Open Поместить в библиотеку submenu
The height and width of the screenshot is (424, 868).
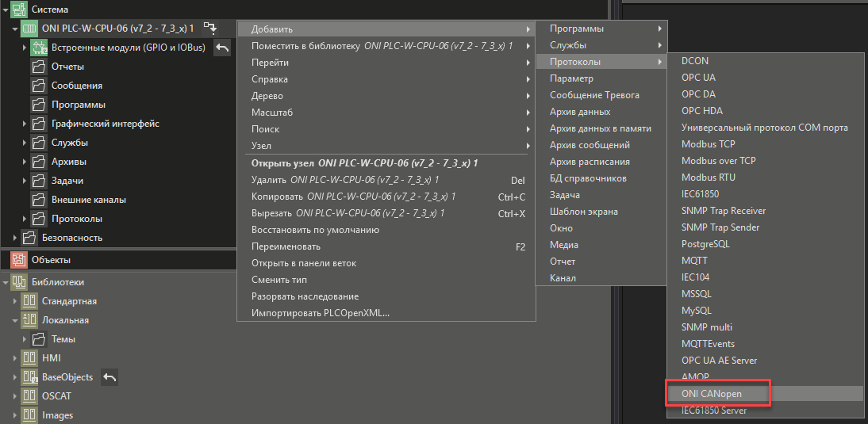pyautogui.click(x=386, y=46)
